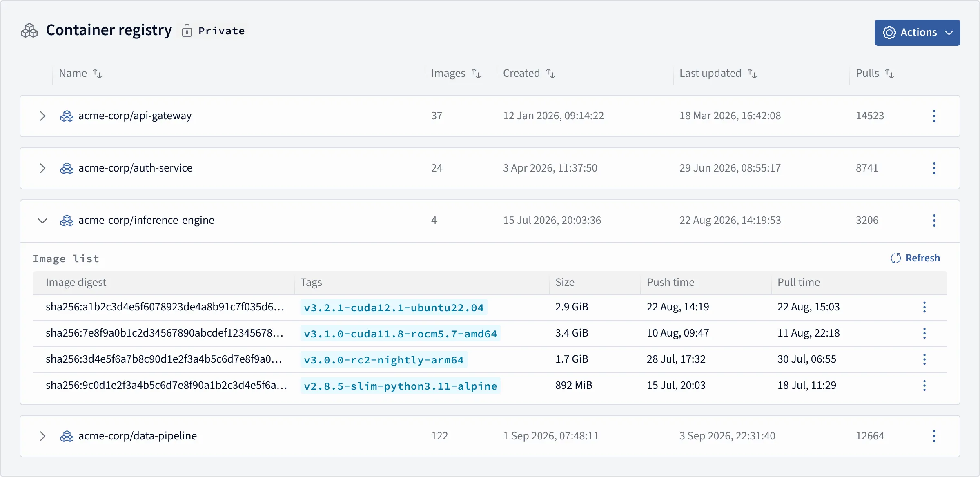This screenshot has width=980, height=477.
Task: Click the Tags column header
Action: [x=311, y=283]
